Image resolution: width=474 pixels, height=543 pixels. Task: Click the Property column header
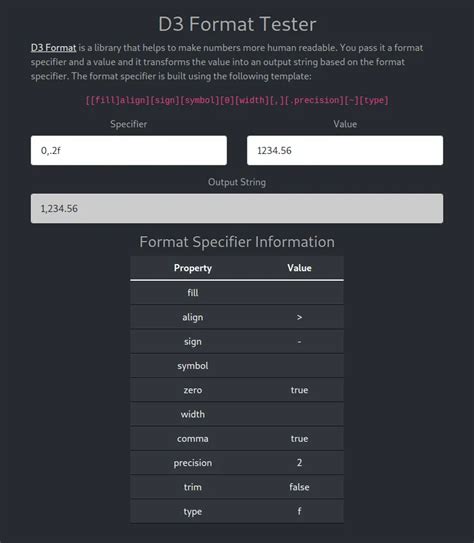coord(193,268)
